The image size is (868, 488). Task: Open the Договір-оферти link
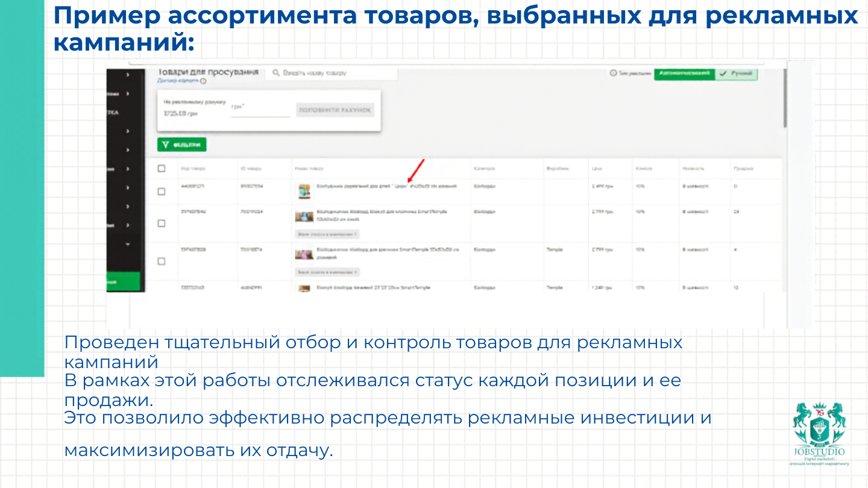click(177, 80)
